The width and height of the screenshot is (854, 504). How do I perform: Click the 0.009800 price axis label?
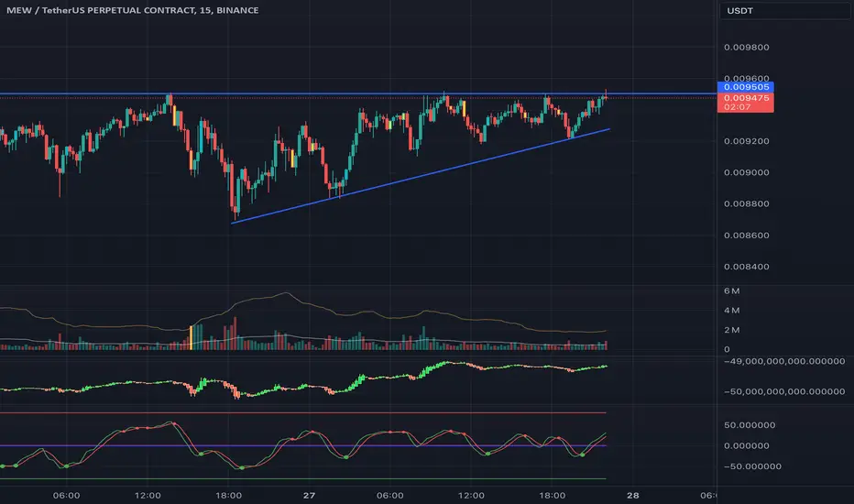coord(746,48)
